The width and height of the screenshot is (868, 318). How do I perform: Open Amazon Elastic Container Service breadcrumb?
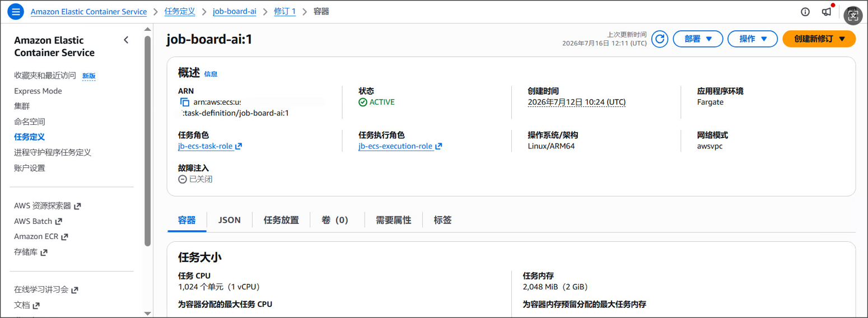(x=88, y=11)
